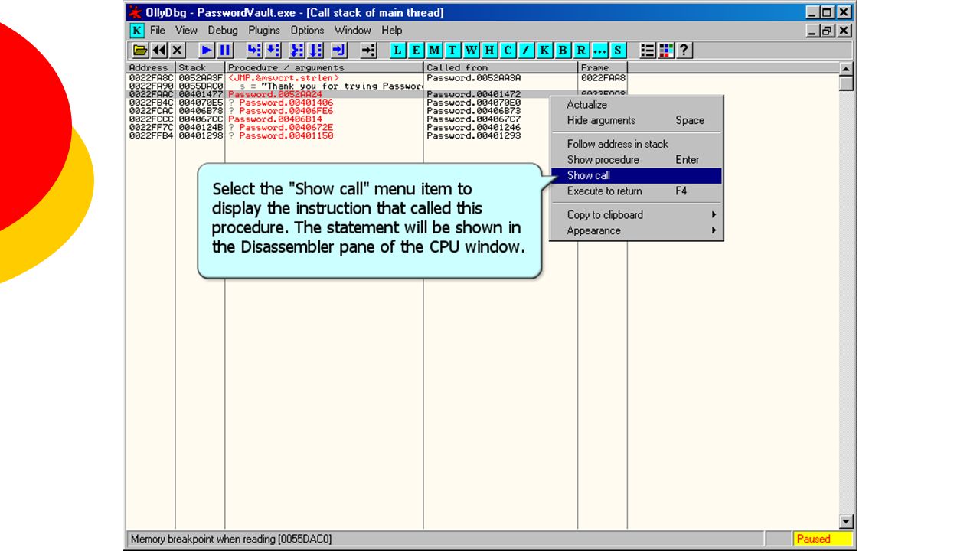This screenshot has height=551, width=980.
Task: Click the K window icon beside File
Action: pos(136,31)
